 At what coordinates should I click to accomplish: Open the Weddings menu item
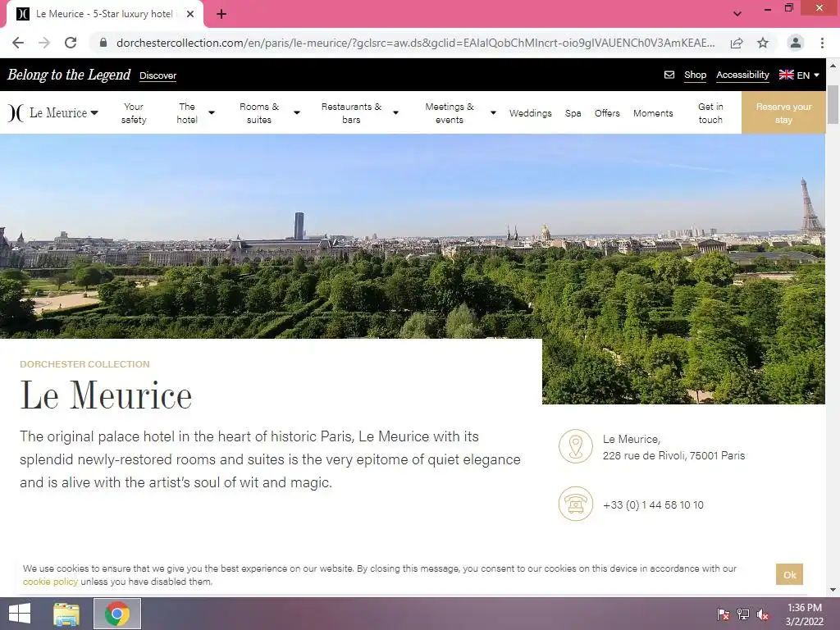tap(531, 113)
